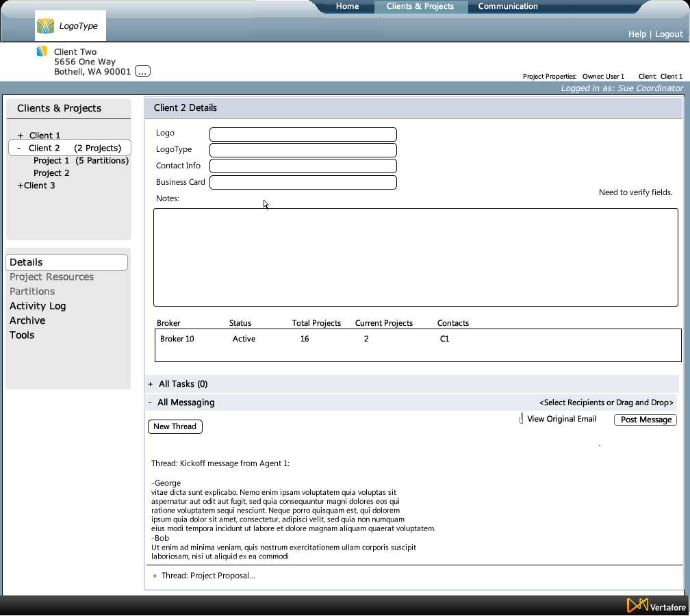Click the LogoType logo icon

(45, 26)
